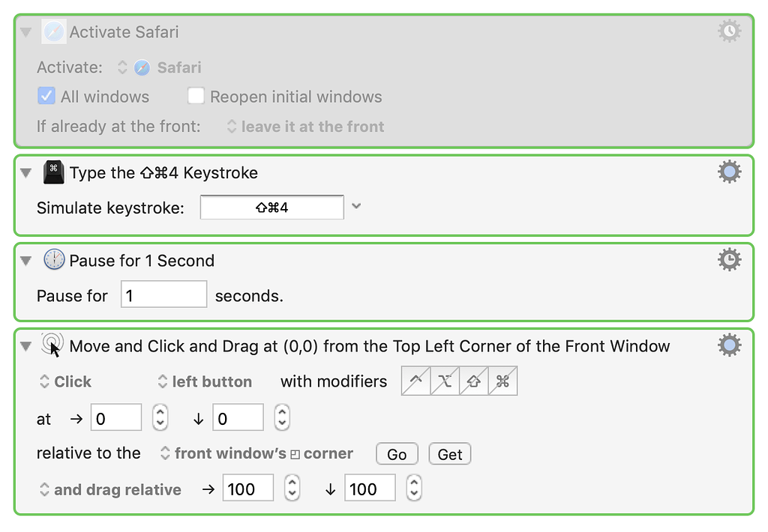The height and width of the screenshot is (532, 768).
Task: Collapse the Activate Safari action
Action: click(x=26, y=32)
